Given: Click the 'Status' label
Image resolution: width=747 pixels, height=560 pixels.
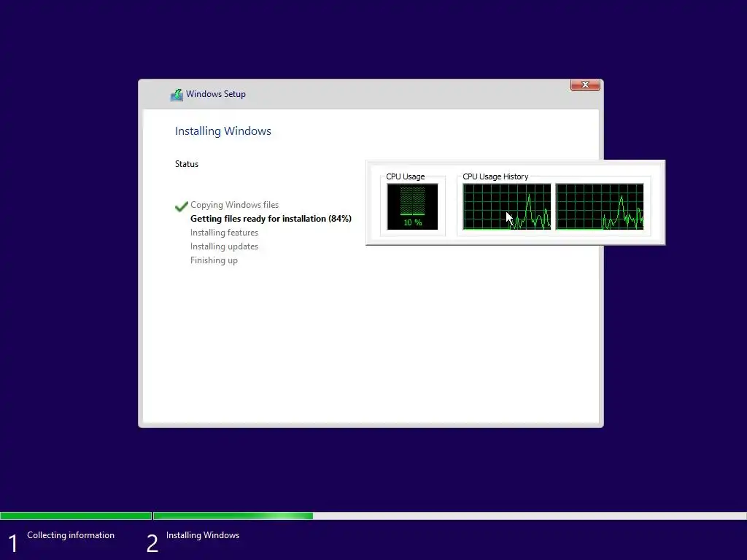Looking at the screenshot, I should 187,164.
